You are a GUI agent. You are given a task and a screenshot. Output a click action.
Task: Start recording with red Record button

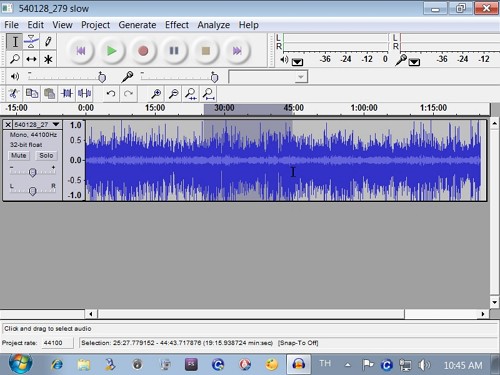coord(143,51)
